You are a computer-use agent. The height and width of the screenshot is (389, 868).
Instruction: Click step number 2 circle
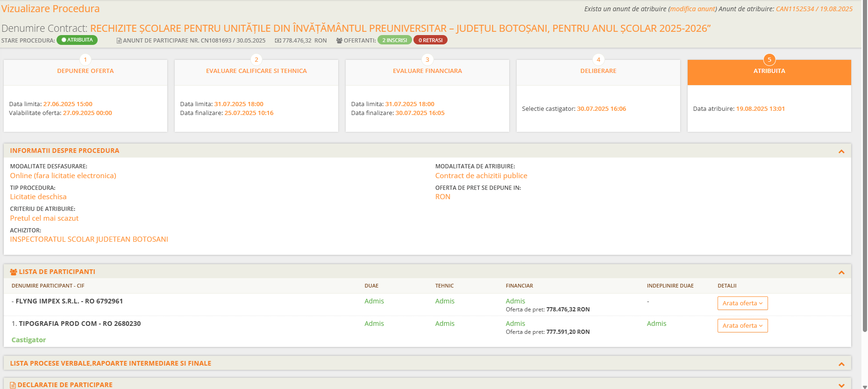pos(256,59)
